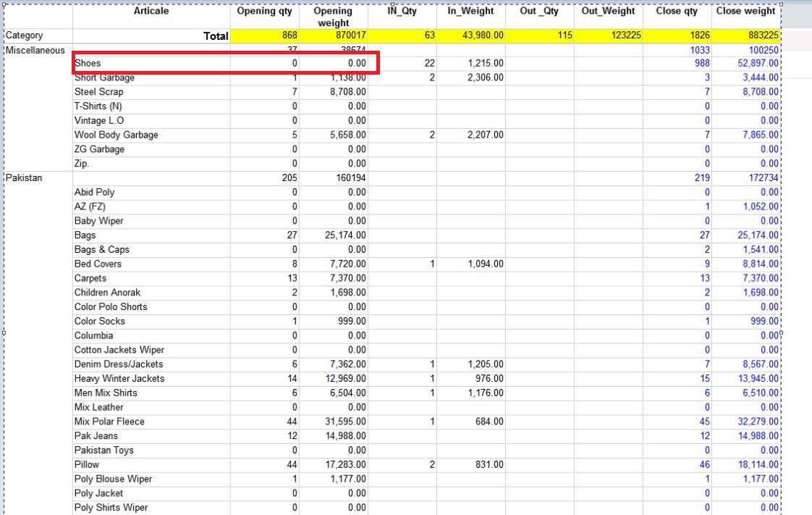Click Bags opening weight 25,174.00
812x515 pixels.
point(345,235)
